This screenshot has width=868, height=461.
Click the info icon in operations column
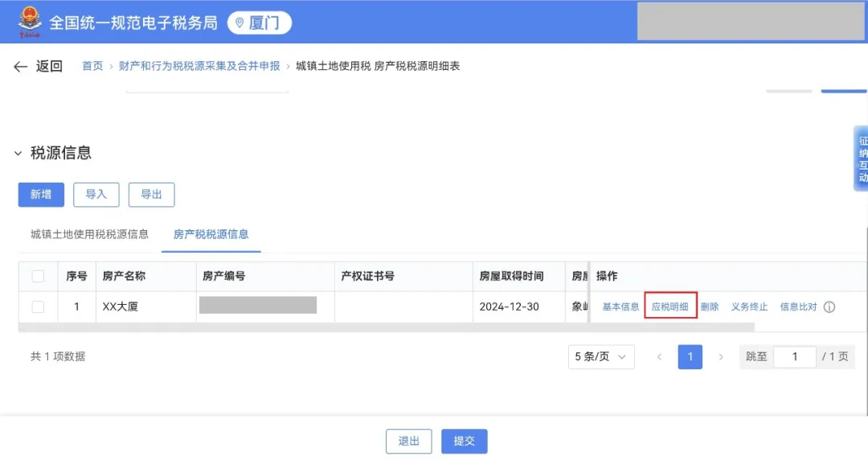829,307
